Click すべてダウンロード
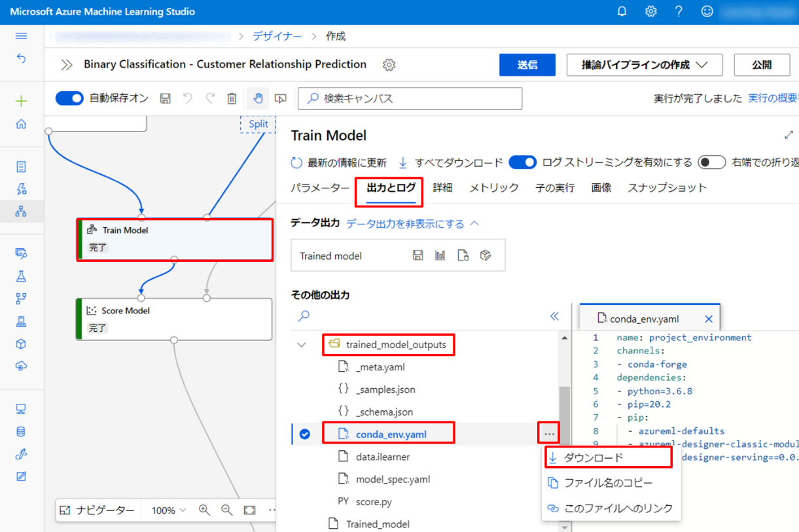Image resolution: width=799 pixels, height=532 pixels. 450,162
